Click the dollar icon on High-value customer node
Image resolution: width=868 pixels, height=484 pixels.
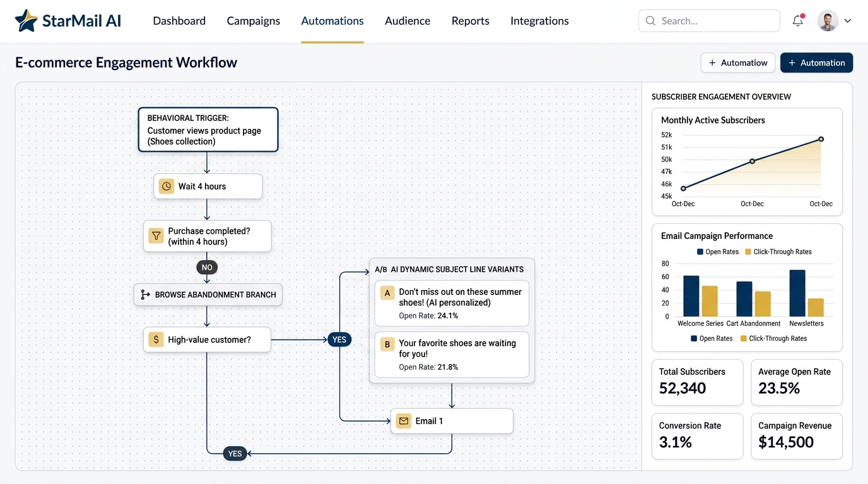click(156, 340)
